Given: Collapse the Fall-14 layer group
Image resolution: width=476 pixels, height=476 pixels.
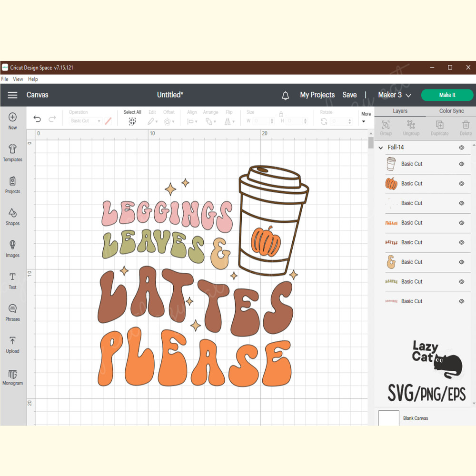Looking at the screenshot, I should point(381,148).
